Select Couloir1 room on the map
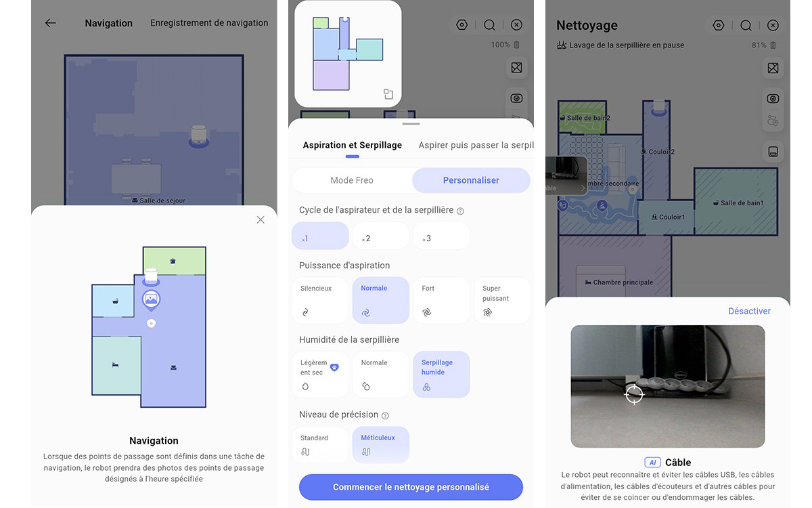812x508 pixels. 667,217
